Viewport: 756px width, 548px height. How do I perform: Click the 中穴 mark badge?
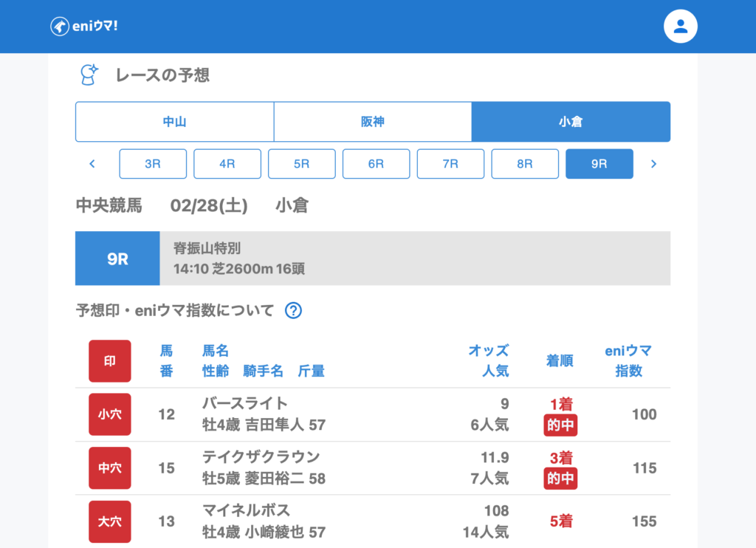tap(110, 468)
